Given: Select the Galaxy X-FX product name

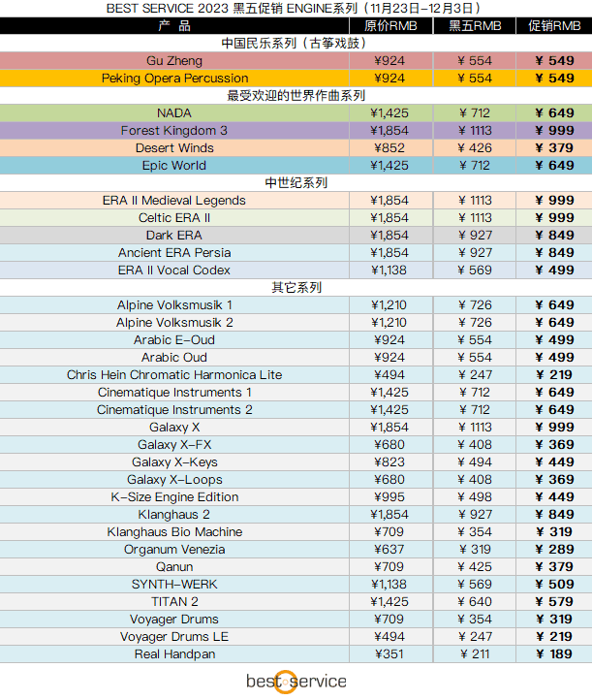Looking at the screenshot, I should [x=174, y=445].
